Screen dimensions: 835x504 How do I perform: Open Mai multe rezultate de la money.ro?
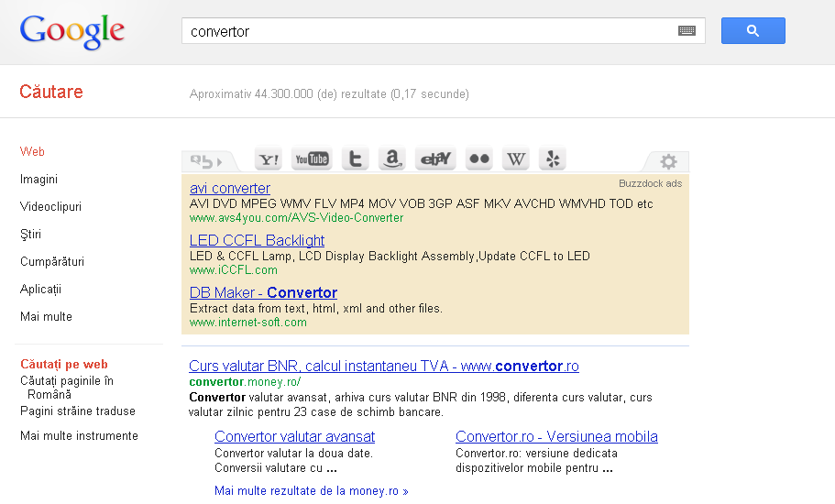pos(311,490)
